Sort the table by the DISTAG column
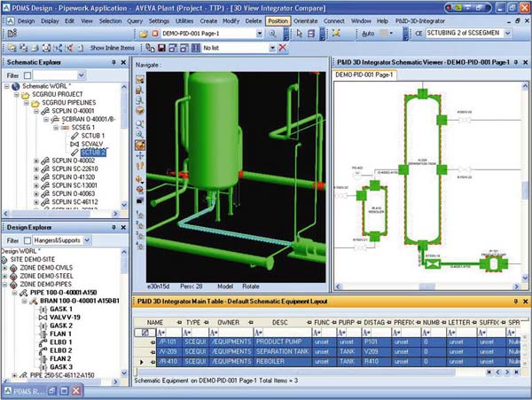Viewport: 532px width, 400px height. (x=374, y=322)
